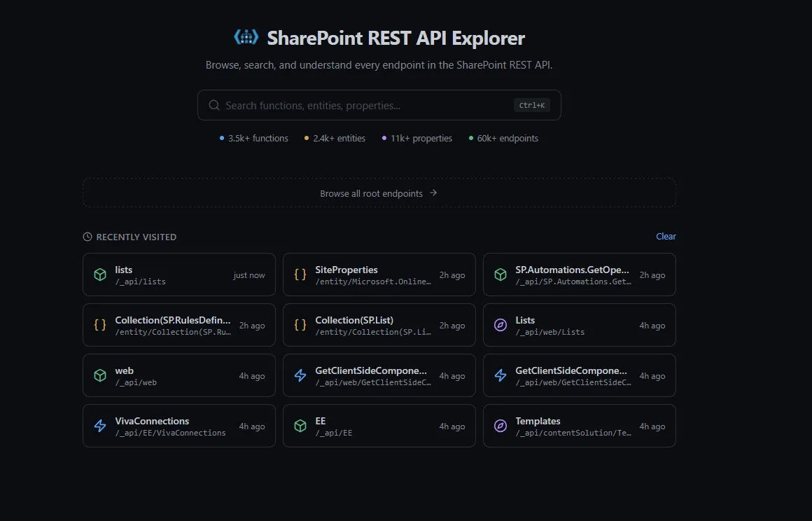Screen dimensions: 812x521
Task: Click the green cube icon on the lists card
Action: point(100,275)
